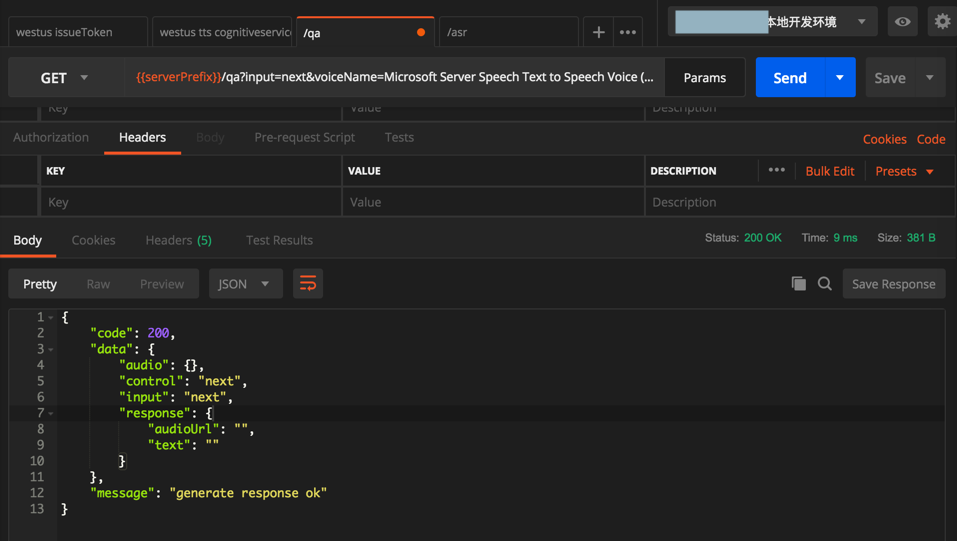
Task: Open the Test Results tab
Action: click(x=280, y=240)
